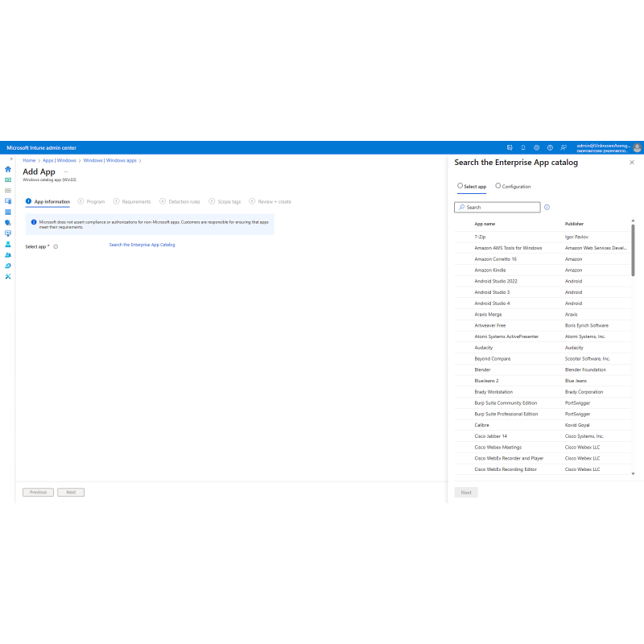Viewport: 644px width, 644px height.
Task: Select Burp Suite Professional Edition
Action: (542, 415)
